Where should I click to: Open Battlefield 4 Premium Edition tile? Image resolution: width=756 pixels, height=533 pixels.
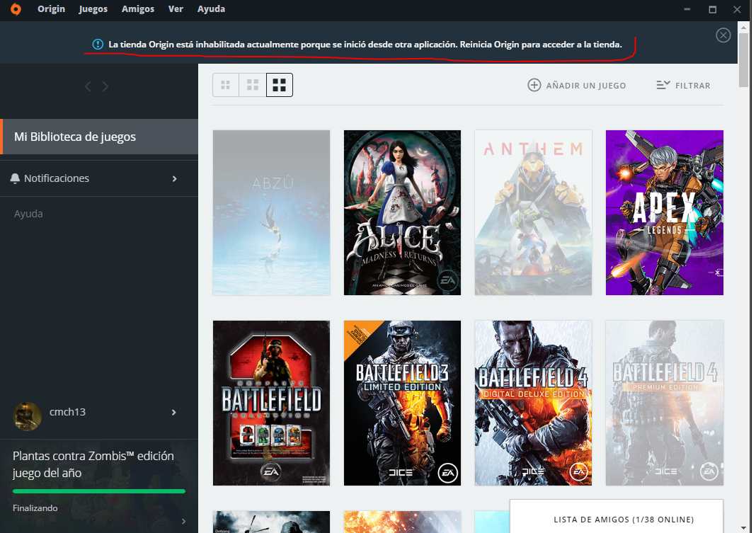665,403
